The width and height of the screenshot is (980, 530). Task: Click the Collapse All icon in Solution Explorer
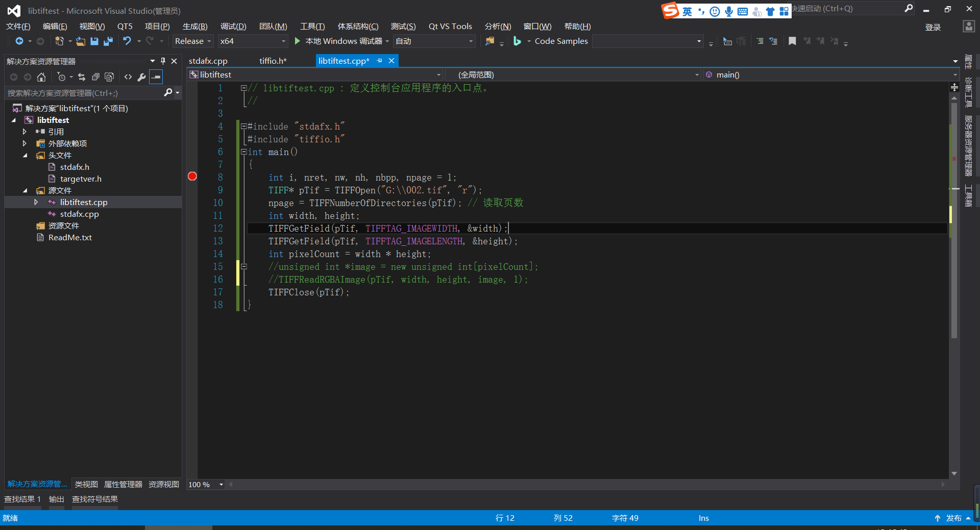[x=95, y=77]
